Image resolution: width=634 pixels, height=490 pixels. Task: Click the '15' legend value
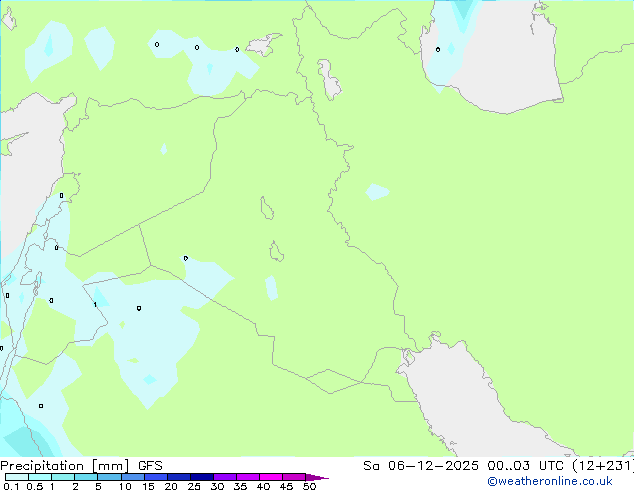(x=148, y=486)
